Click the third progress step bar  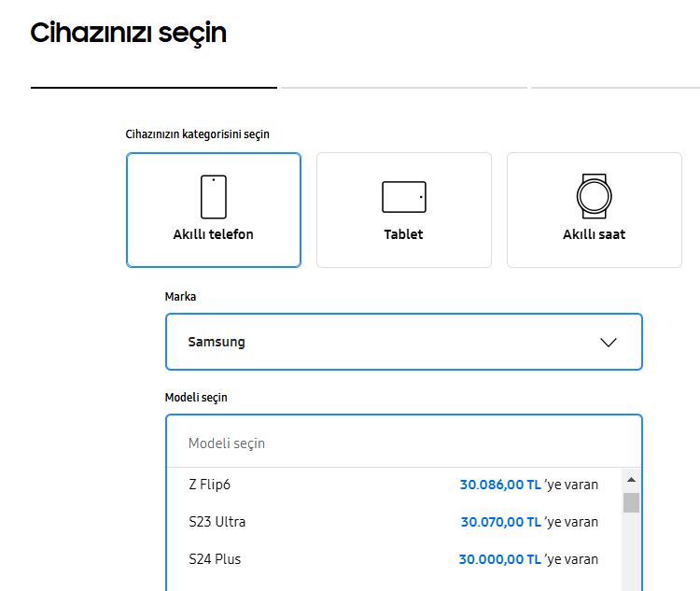coord(615,88)
